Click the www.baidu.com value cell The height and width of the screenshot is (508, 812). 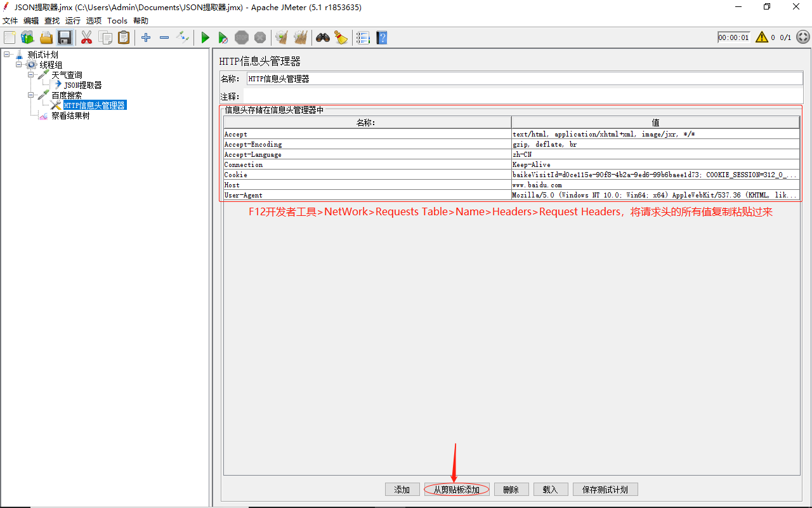tap(656, 185)
